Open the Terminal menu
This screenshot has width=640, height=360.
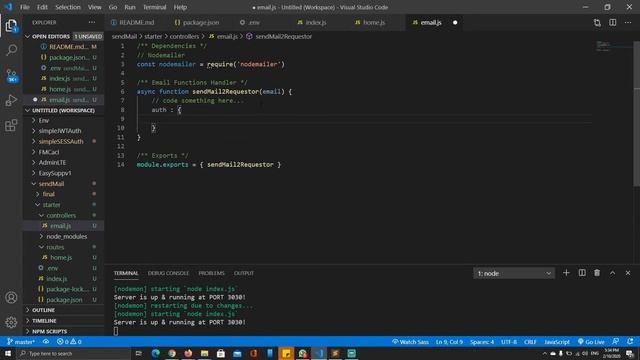154,7
